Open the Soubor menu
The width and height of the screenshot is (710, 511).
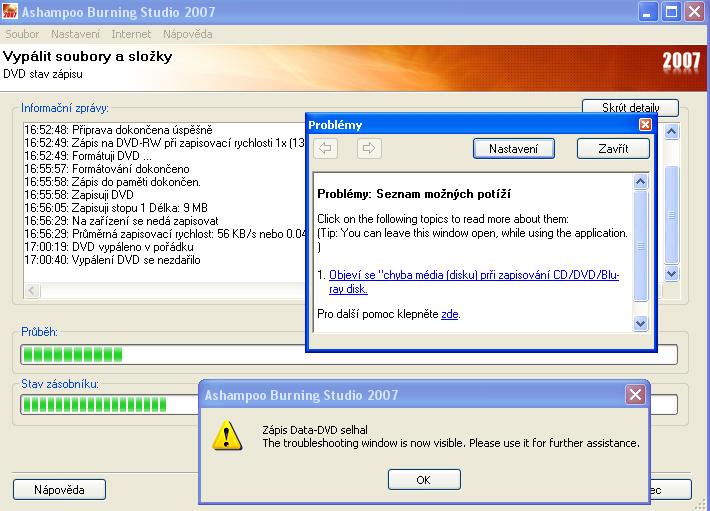[22, 34]
